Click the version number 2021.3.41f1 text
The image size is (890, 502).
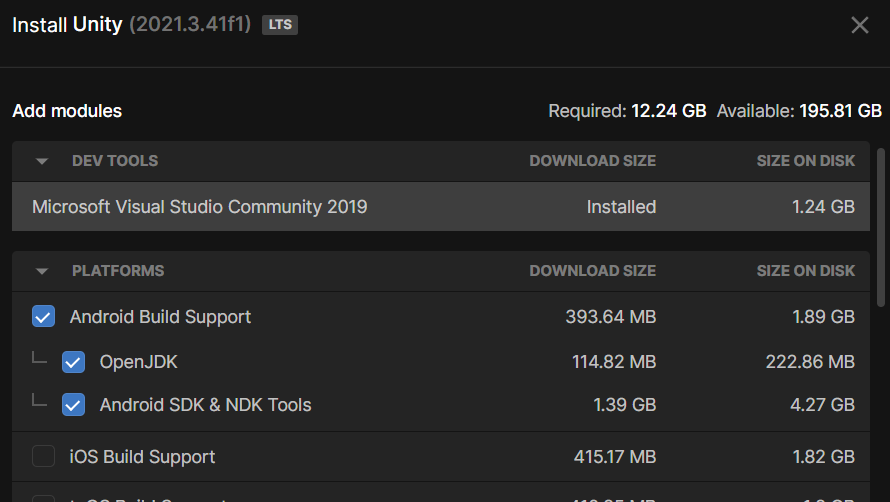191,25
